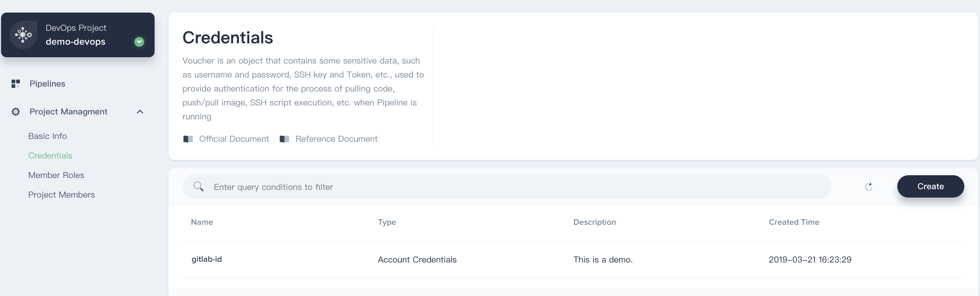Screen dimensions: 980x296
Task: Open the Reference Document link
Action: pyautogui.click(x=336, y=139)
